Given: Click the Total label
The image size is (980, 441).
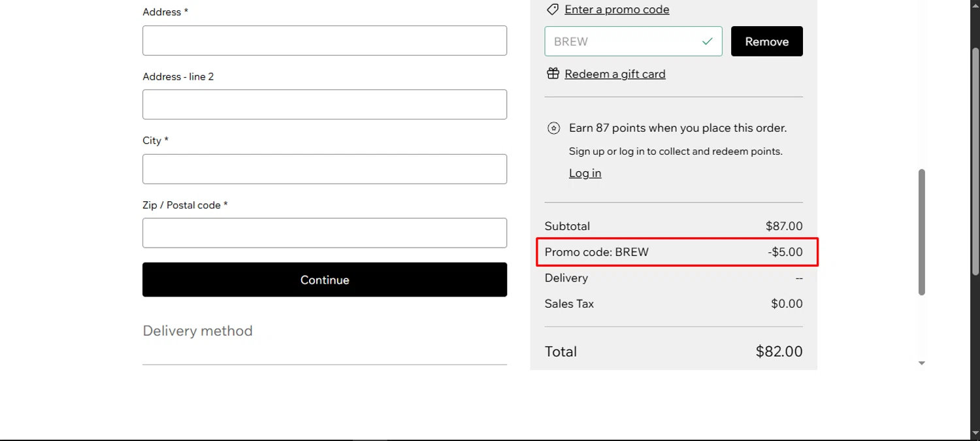Looking at the screenshot, I should (x=561, y=351).
